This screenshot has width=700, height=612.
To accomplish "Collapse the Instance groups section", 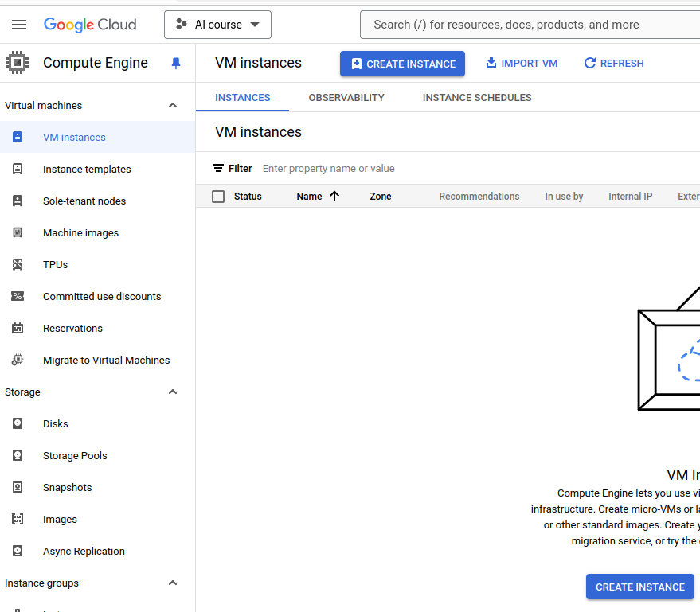I will 173,583.
